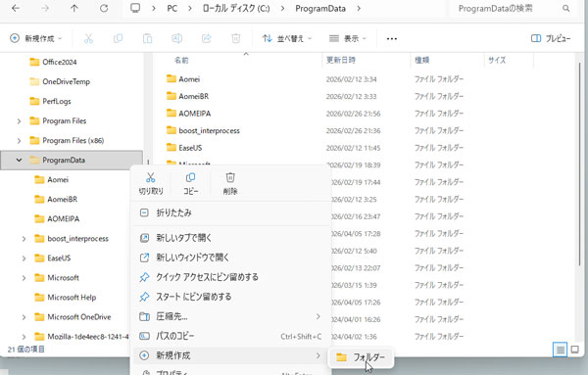Expand Microsoft OneDrive tree node
Image resolution: width=588 pixels, height=375 pixels.
(x=24, y=317)
